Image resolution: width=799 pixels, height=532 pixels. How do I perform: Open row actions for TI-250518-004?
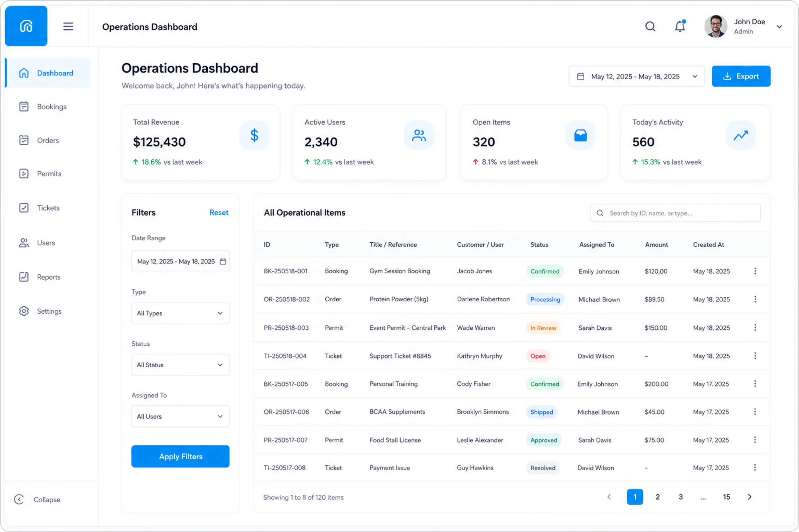pyautogui.click(x=755, y=356)
